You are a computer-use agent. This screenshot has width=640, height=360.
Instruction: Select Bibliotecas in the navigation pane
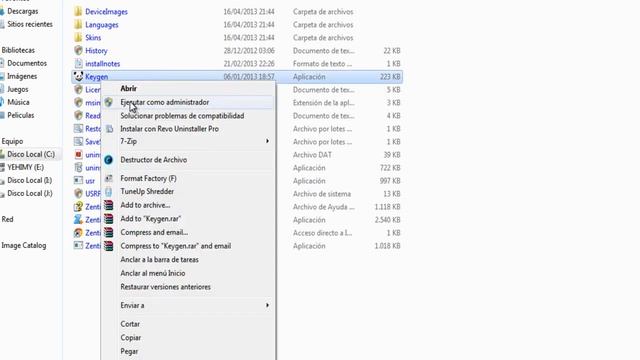(x=18, y=50)
